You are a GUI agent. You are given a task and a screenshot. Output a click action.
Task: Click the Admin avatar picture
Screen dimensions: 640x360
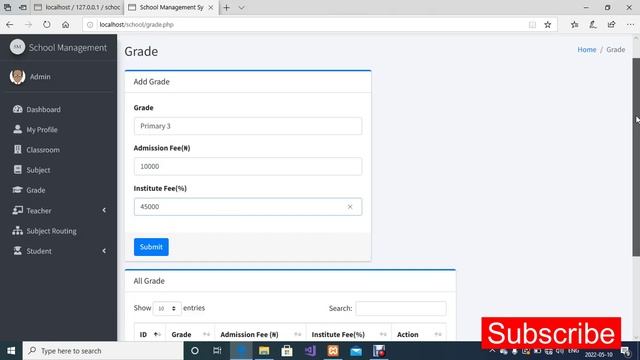click(x=18, y=76)
